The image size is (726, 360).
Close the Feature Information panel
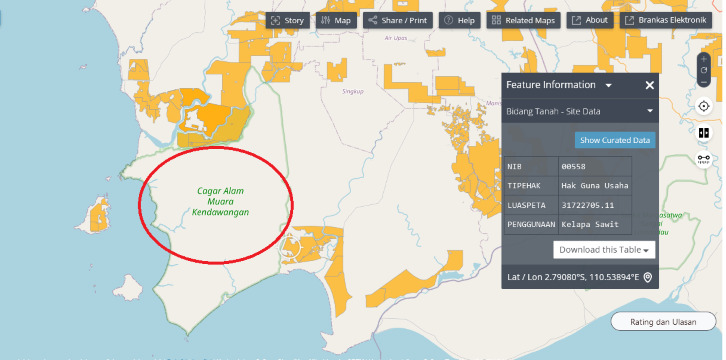650,85
